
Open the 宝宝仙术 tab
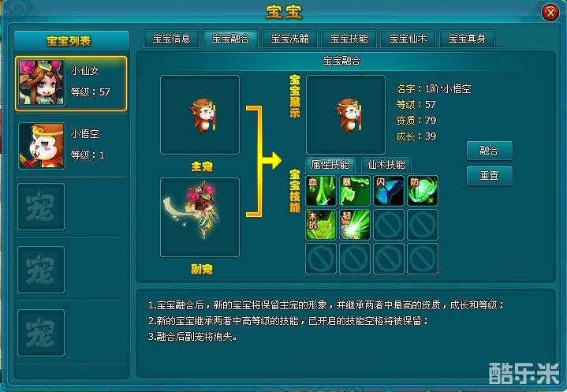[408, 39]
